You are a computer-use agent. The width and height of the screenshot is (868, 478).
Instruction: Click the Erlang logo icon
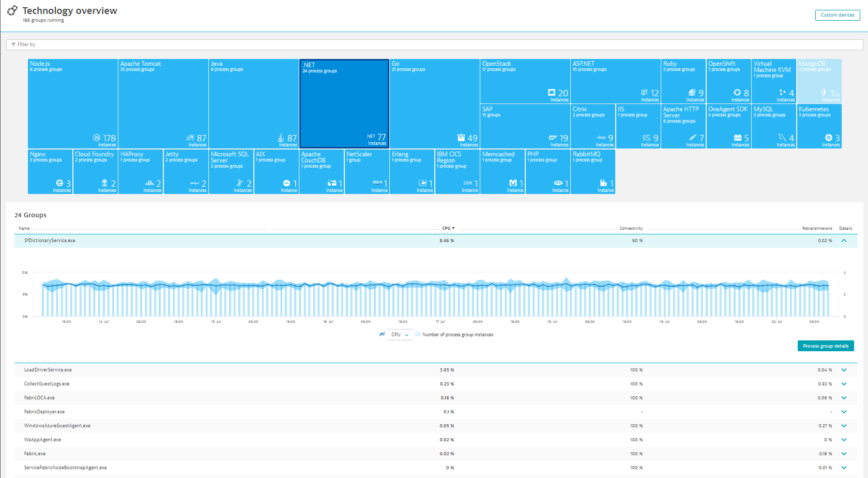click(x=422, y=183)
